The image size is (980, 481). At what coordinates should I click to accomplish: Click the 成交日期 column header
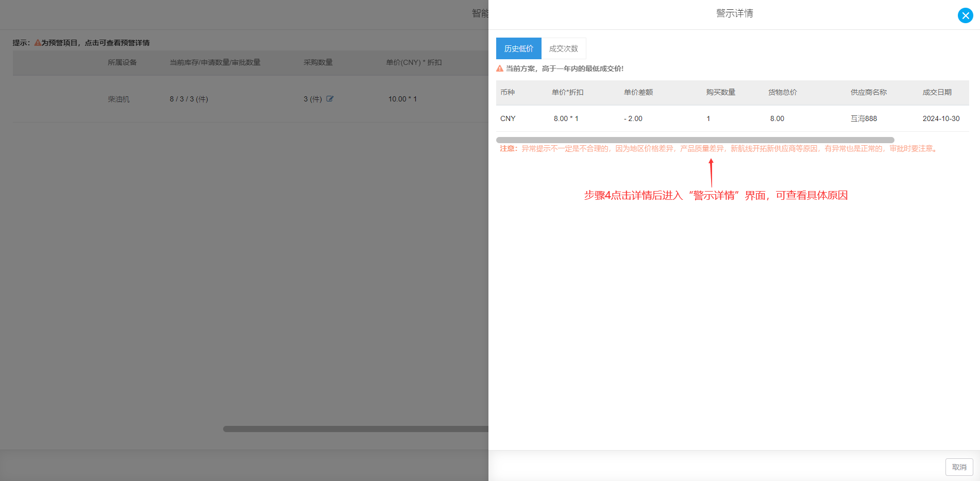(x=937, y=92)
